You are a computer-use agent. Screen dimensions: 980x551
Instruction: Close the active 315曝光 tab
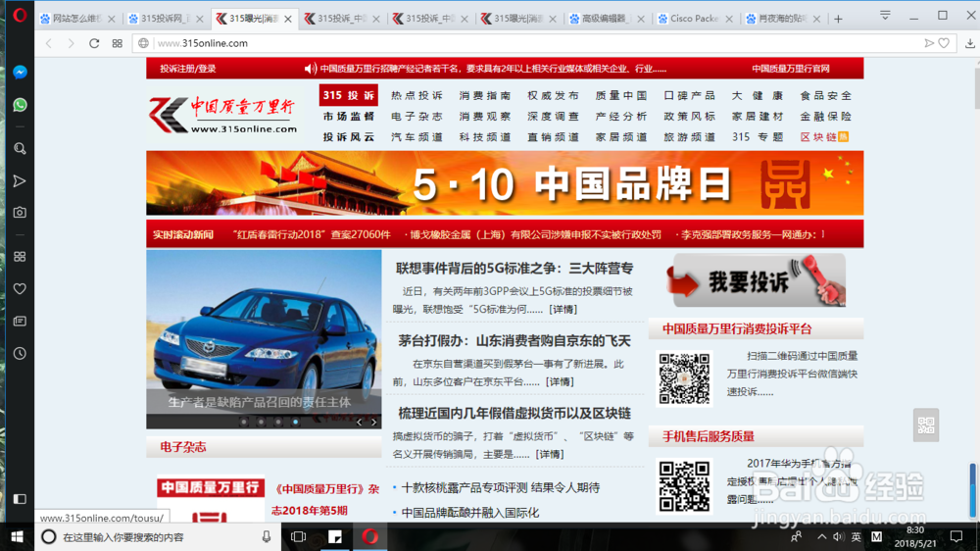[288, 19]
